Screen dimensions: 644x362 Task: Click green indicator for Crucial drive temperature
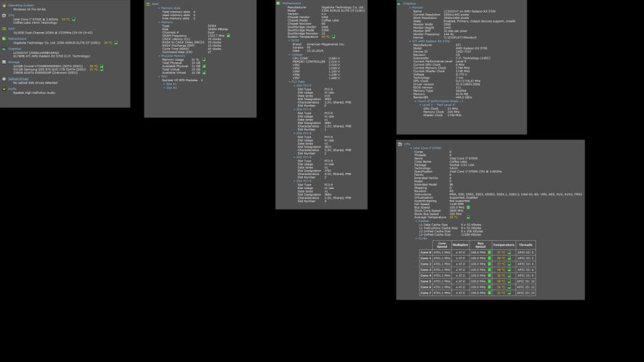[x=102, y=66]
